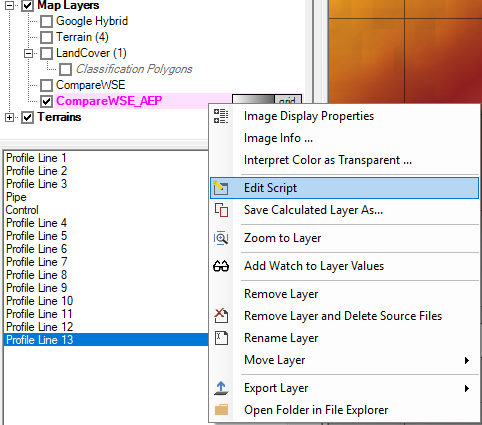The image size is (482, 425).
Task: Select the CompareWSE layer name
Action: [90, 85]
